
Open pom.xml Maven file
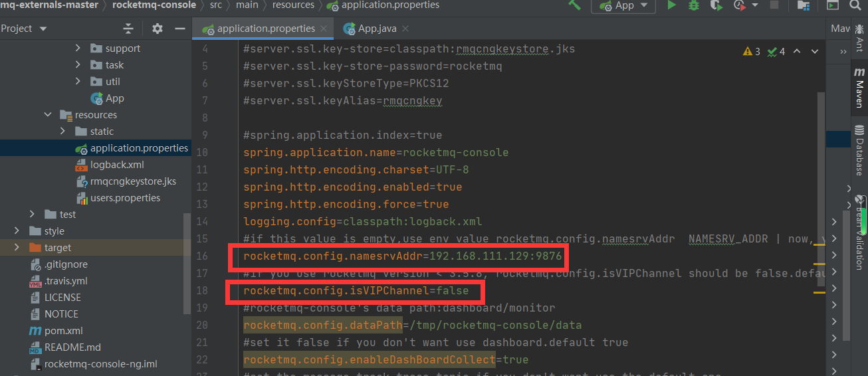click(x=56, y=330)
